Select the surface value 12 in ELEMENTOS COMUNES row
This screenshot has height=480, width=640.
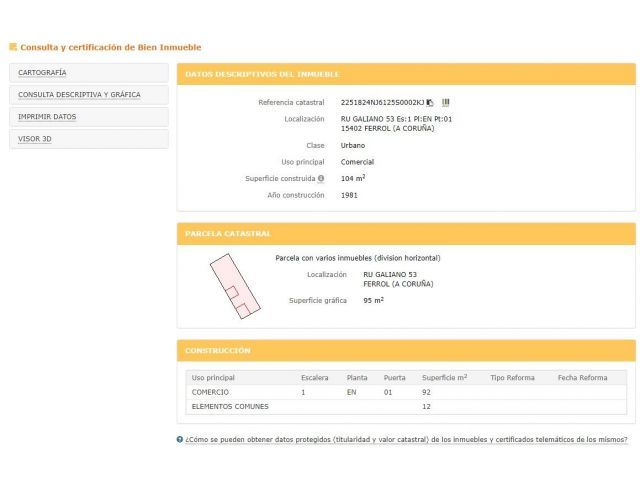coord(426,407)
